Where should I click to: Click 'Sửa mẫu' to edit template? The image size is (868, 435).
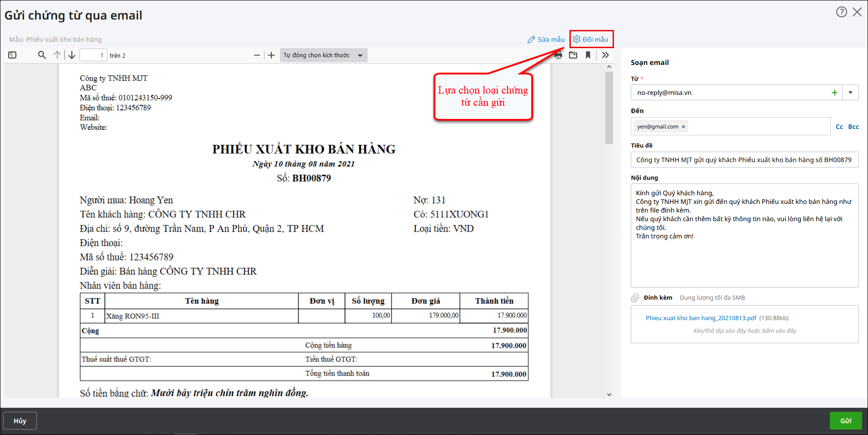546,40
